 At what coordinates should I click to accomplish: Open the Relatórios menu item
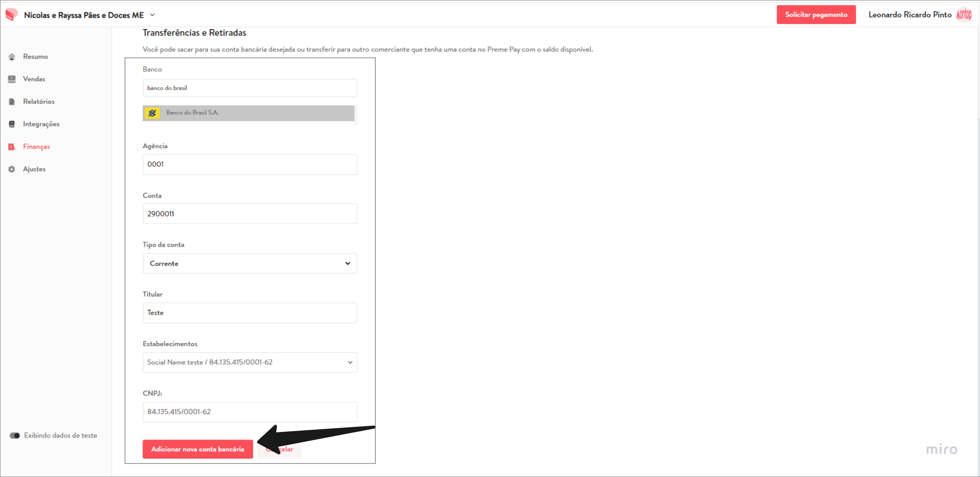tap(39, 102)
